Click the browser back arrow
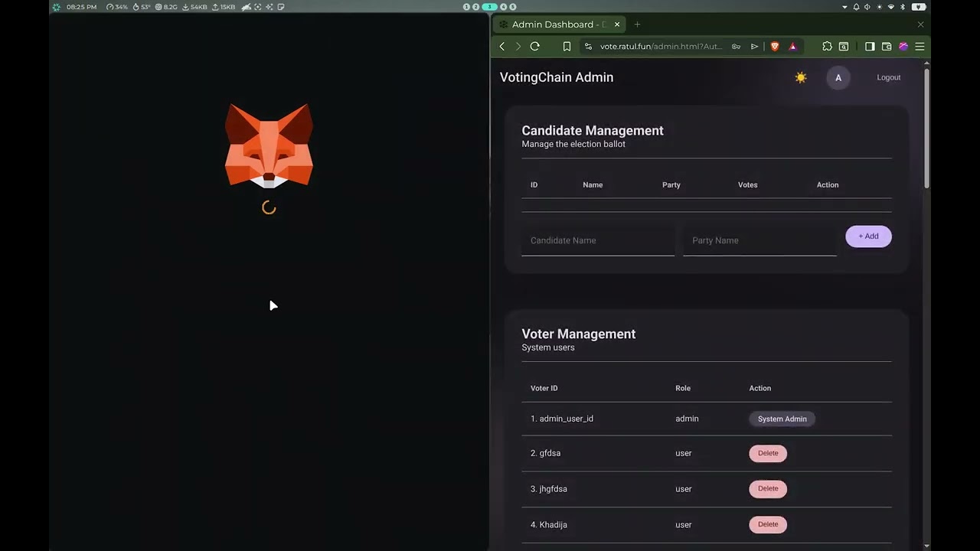Image resolution: width=980 pixels, height=551 pixels. 502,47
